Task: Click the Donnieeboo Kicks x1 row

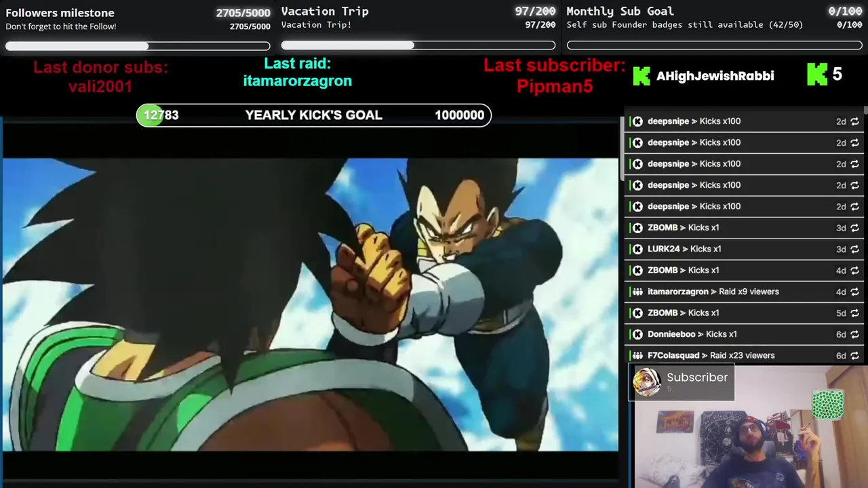Action: pyautogui.click(x=744, y=334)
